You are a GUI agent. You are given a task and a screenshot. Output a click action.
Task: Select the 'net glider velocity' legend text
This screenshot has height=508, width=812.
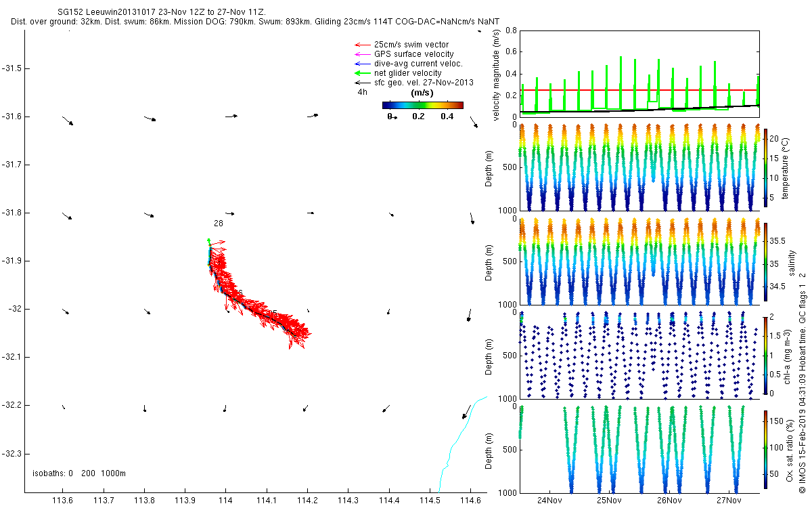pos(407,73)
